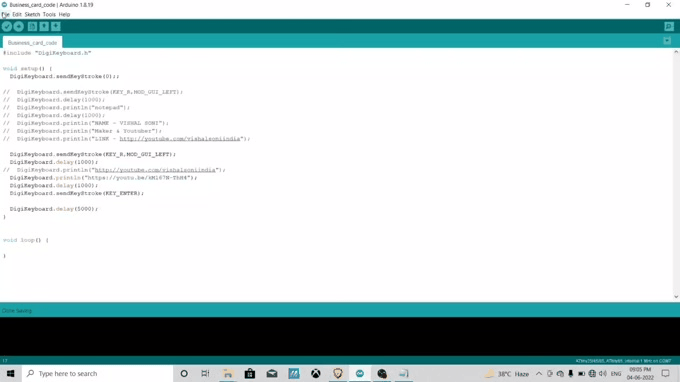The image size is (680, 382).
Task: Open the Xbox app in taskbar
Action: [x=316, y=373]
